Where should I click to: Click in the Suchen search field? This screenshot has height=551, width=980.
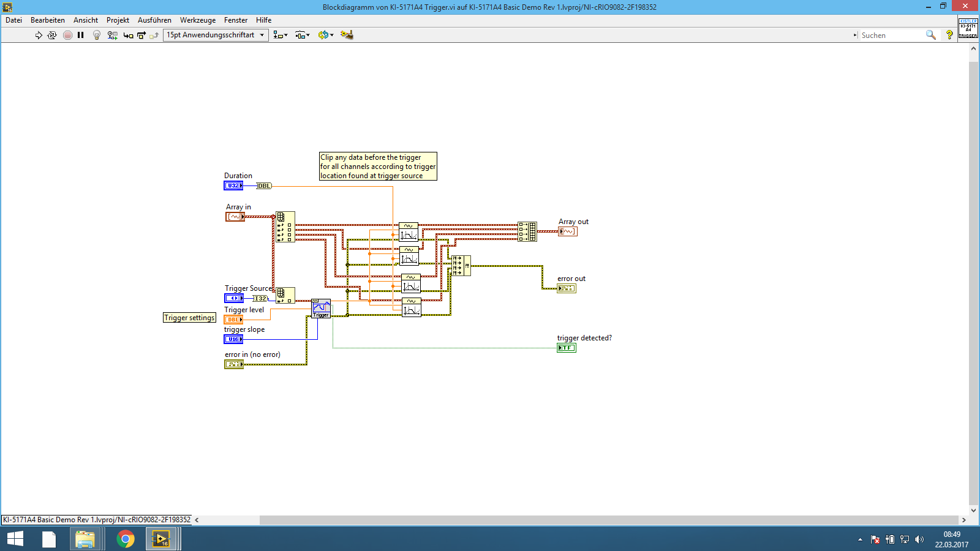891,36
